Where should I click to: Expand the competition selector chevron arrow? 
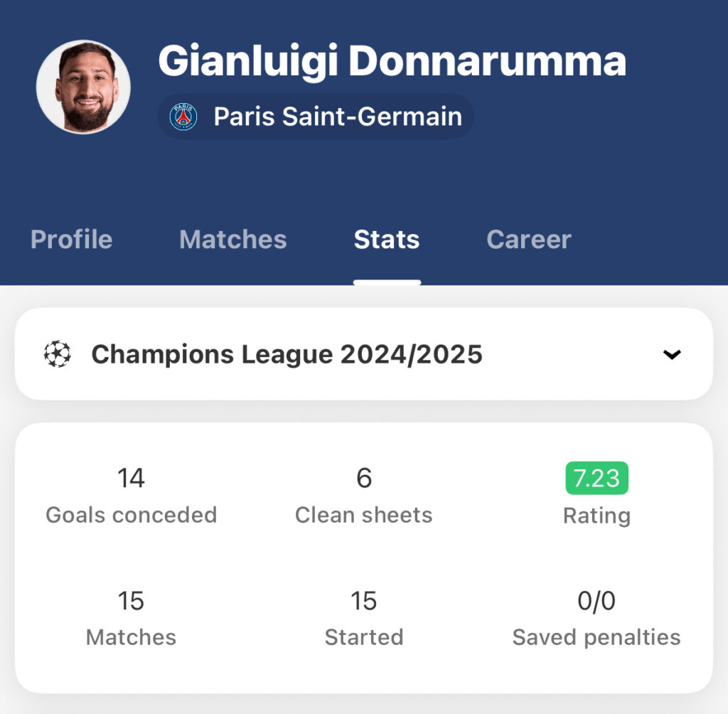coord(671,354)
